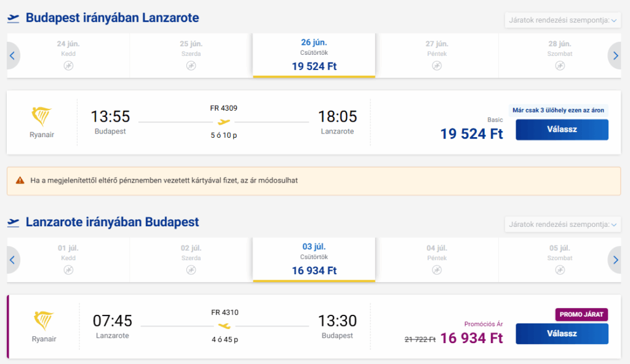The width and height of the screenshot is (630, 364).
Task: Select the 26 jún. date tab
Action: click(x=314, y=55)
